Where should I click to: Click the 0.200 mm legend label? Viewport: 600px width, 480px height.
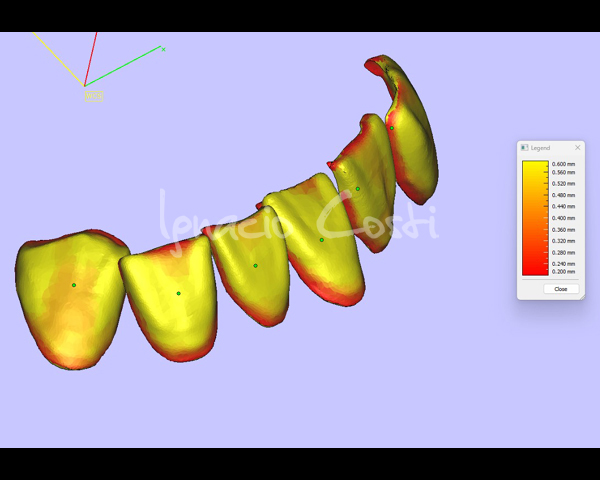point(563,271)
